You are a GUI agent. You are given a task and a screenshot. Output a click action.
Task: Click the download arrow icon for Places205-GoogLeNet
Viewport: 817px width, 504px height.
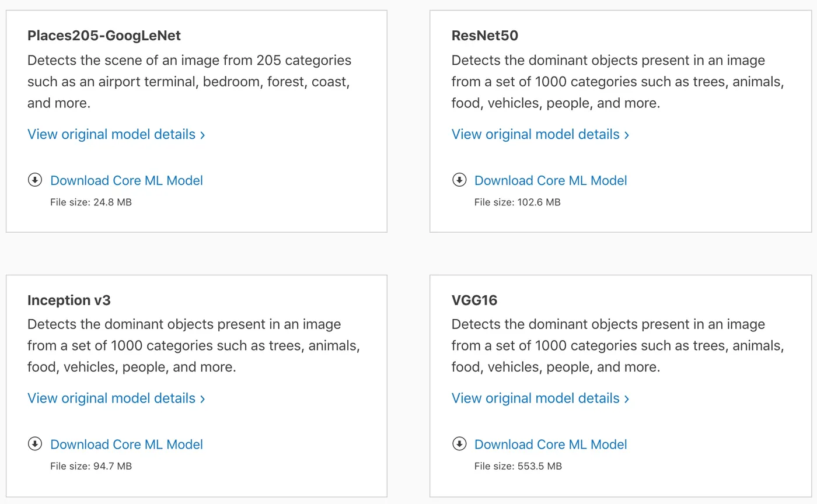pyautogui.click(x=35, y=180)
